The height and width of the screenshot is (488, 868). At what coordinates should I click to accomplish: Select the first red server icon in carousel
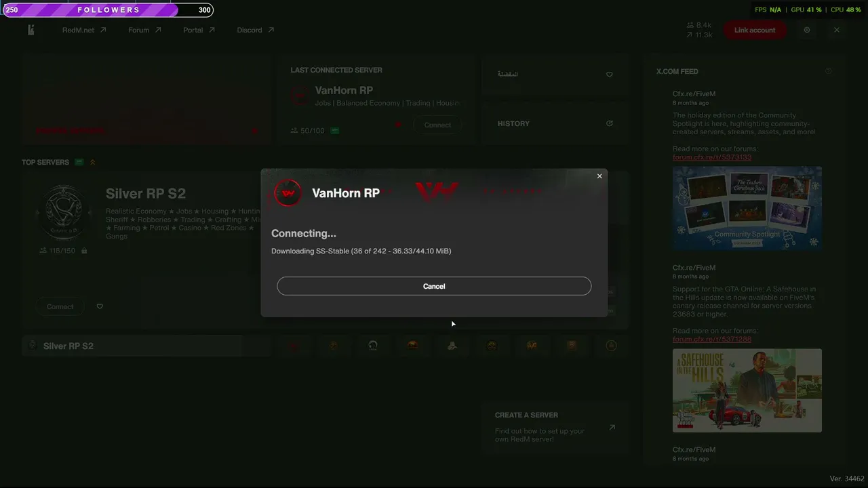[294, 346]
